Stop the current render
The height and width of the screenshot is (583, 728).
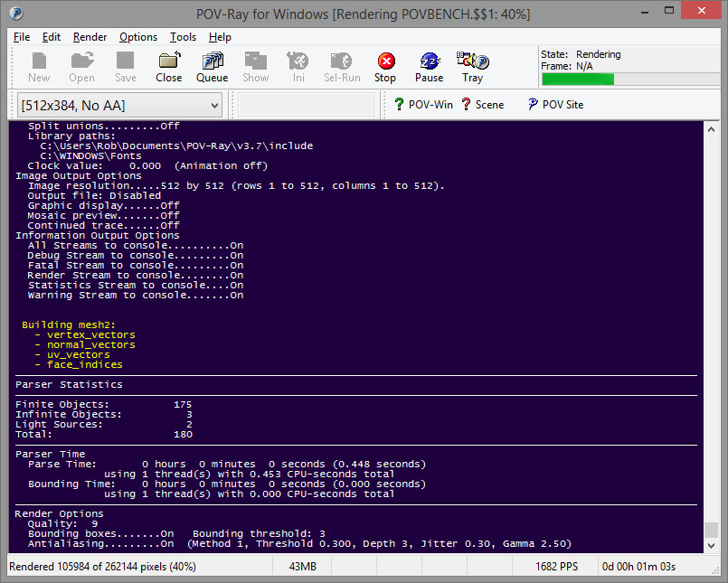pyautogui.click(x=385, y=67)
